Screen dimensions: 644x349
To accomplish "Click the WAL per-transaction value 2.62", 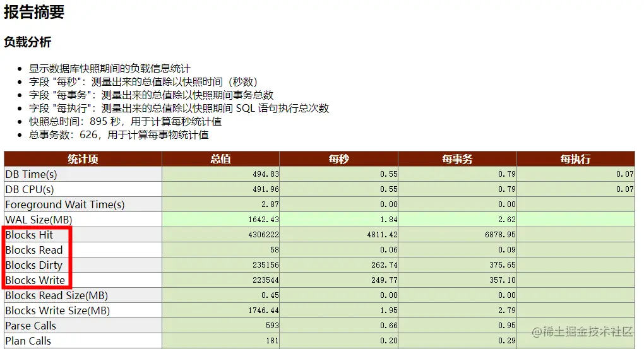I will (x=507, y=220).
